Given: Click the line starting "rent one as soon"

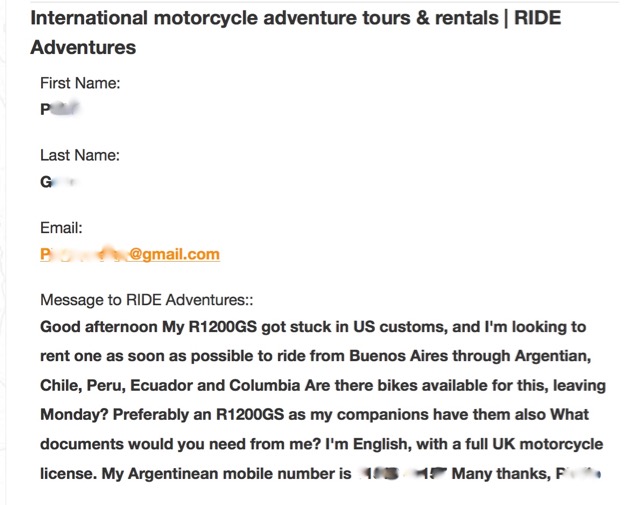Looking at the screenshot, I should [316, 356].
